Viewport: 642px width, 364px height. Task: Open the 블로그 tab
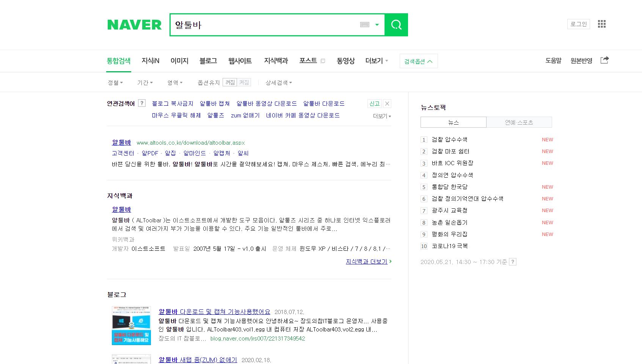coord(208,61)
